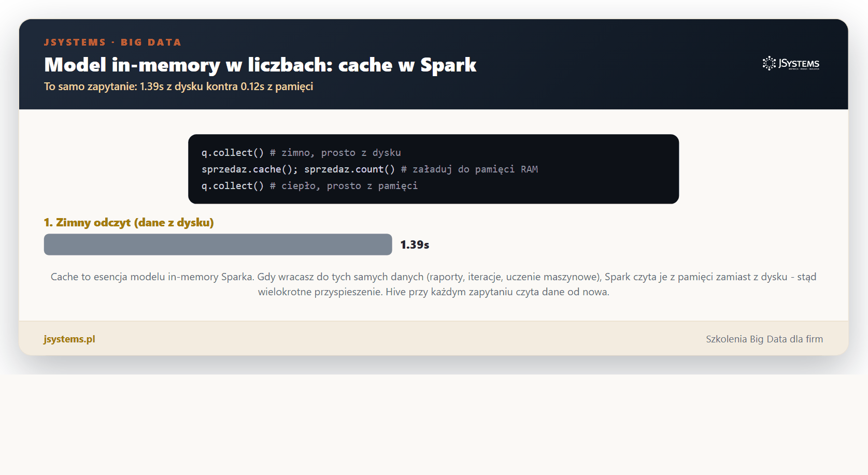Click the last q.collect() code call

[233, 186]
